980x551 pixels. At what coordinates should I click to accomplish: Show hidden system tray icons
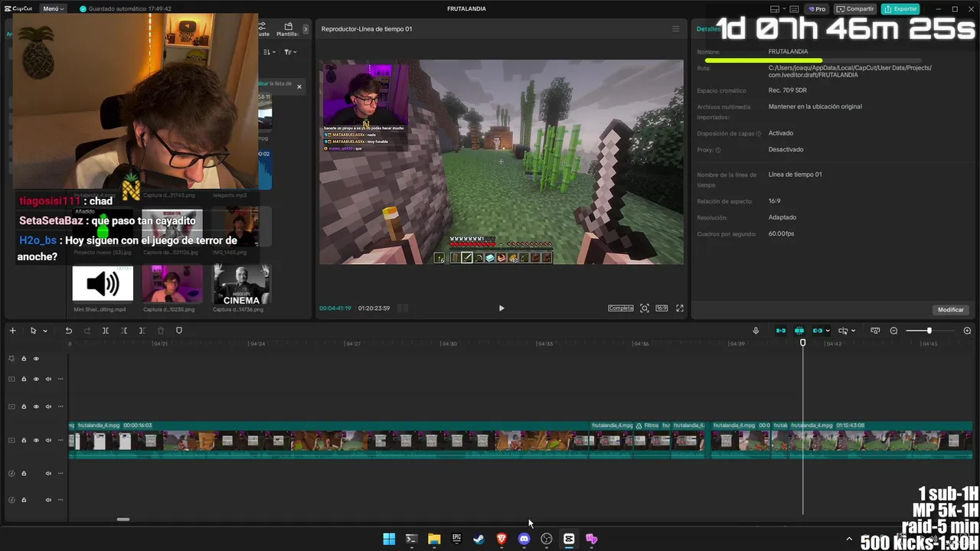848,539
